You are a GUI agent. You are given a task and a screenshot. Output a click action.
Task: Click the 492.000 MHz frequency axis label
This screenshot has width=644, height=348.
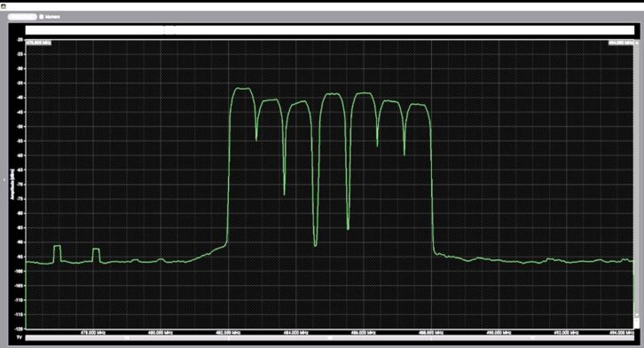point(566,332)
